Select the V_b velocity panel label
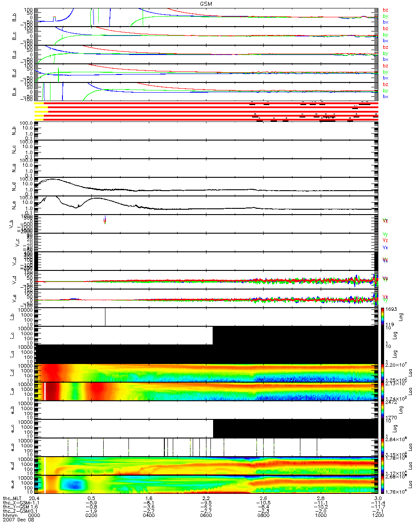Image resolution: width=412 pixels, height=532 pixels. (11, 224)
